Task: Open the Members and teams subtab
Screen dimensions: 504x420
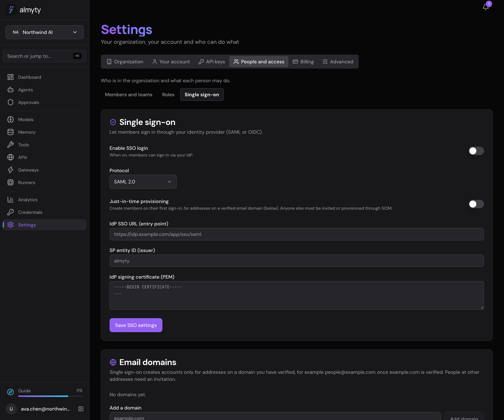Action: click(x=129, y=94)
